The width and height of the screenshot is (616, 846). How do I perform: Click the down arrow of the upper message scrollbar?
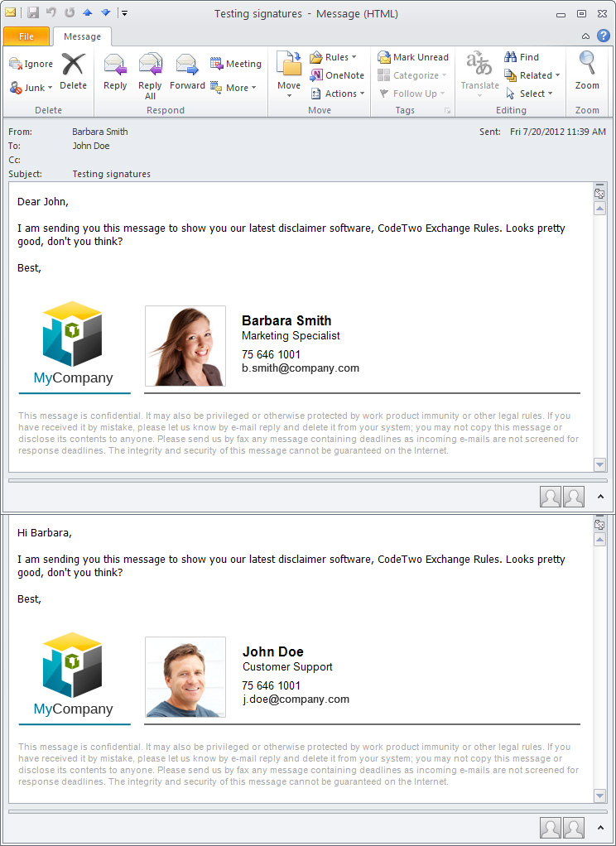(599, 464)
